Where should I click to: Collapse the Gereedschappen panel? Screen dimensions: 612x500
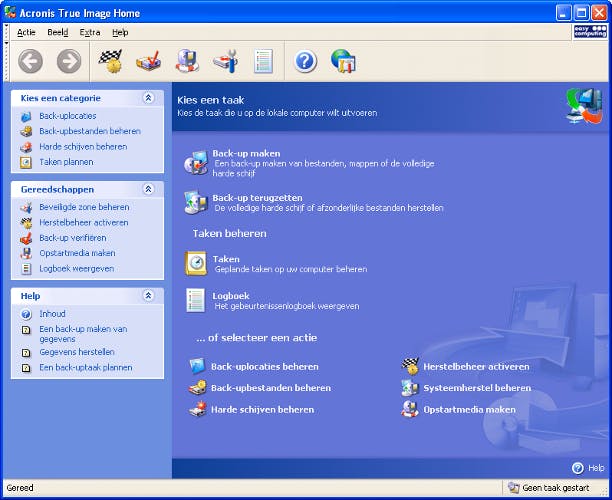[148, 189]
